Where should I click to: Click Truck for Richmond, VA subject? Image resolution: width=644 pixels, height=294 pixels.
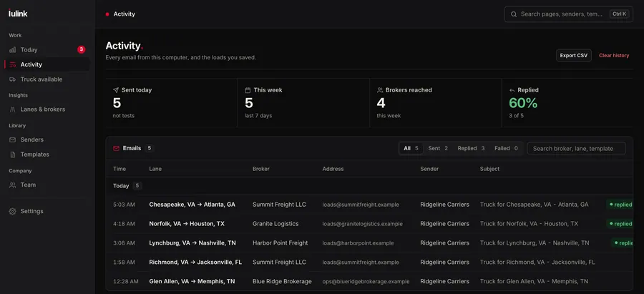tap(537, 262)
